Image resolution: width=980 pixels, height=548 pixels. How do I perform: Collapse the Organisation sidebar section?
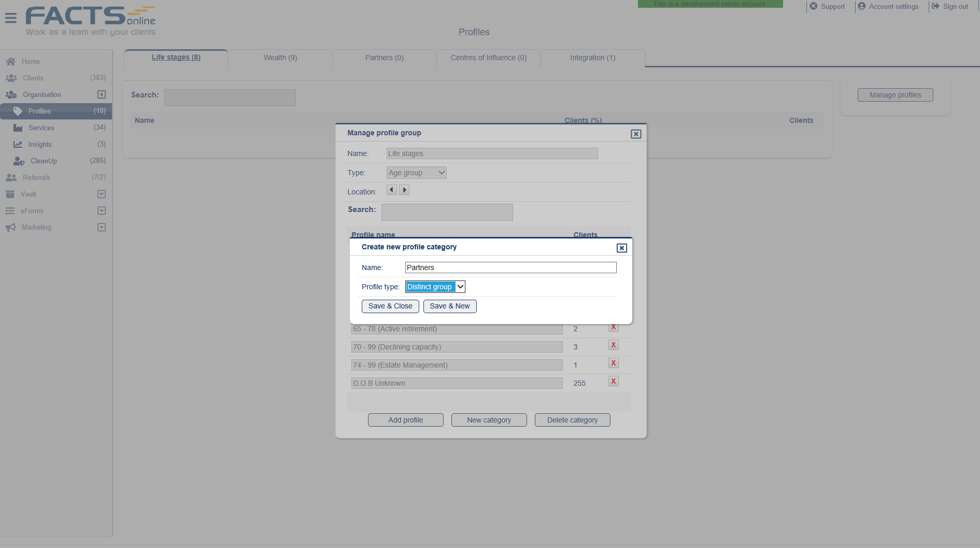102,94
